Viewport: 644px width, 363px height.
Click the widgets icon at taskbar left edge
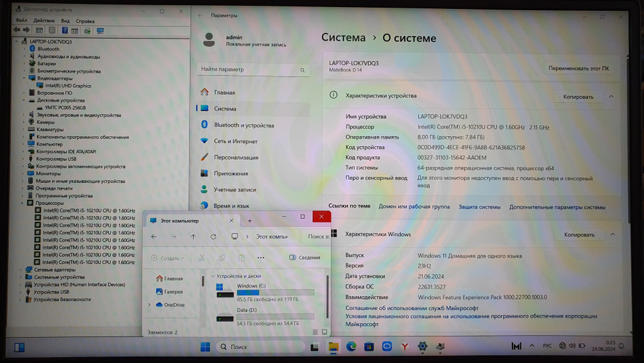(19, 348)
